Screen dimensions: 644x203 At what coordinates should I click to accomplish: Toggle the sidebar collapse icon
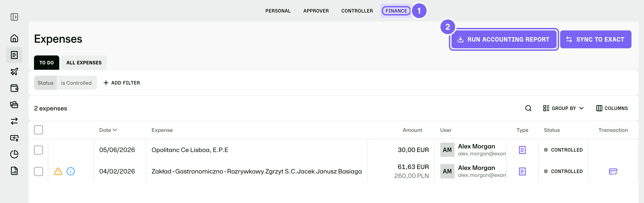click(14, 17)
